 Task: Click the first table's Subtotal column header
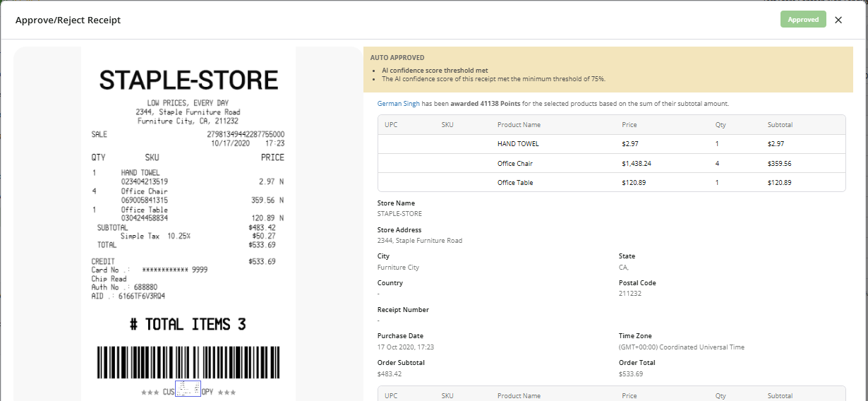coord(780,125)
